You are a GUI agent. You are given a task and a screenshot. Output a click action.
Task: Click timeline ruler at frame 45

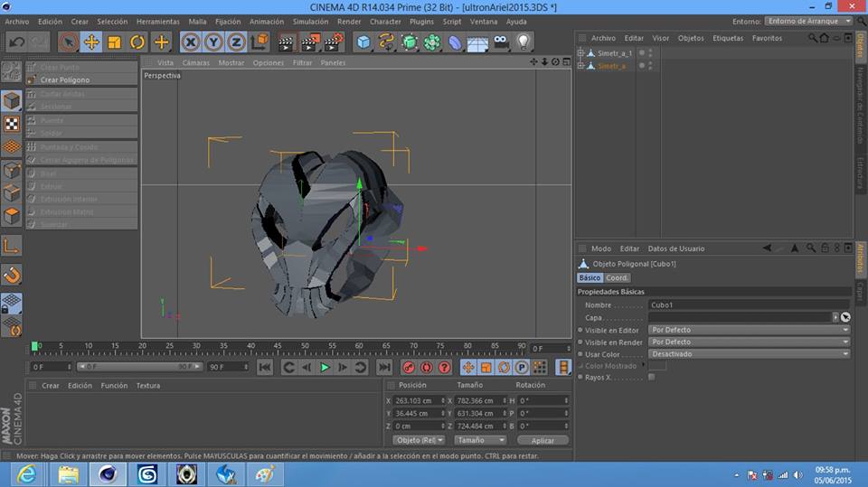pos(278,348)
